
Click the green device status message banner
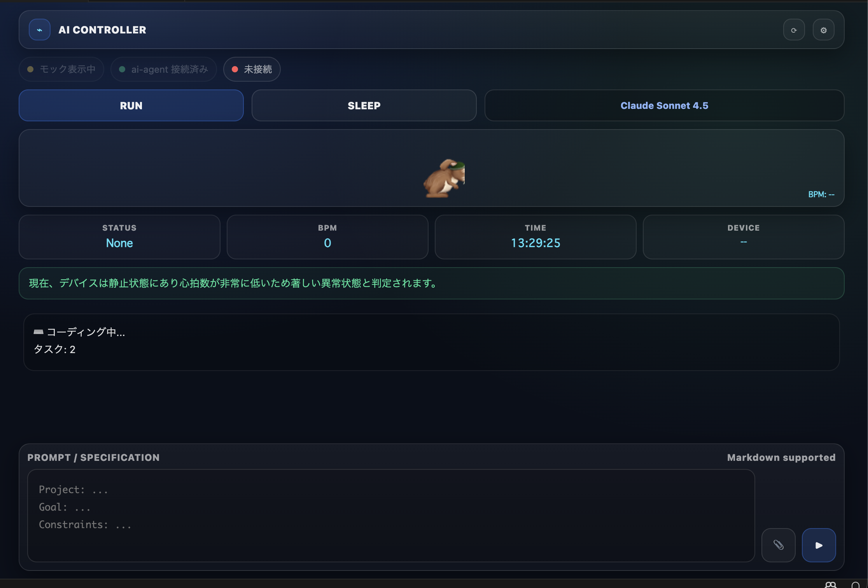coord(431,283)
